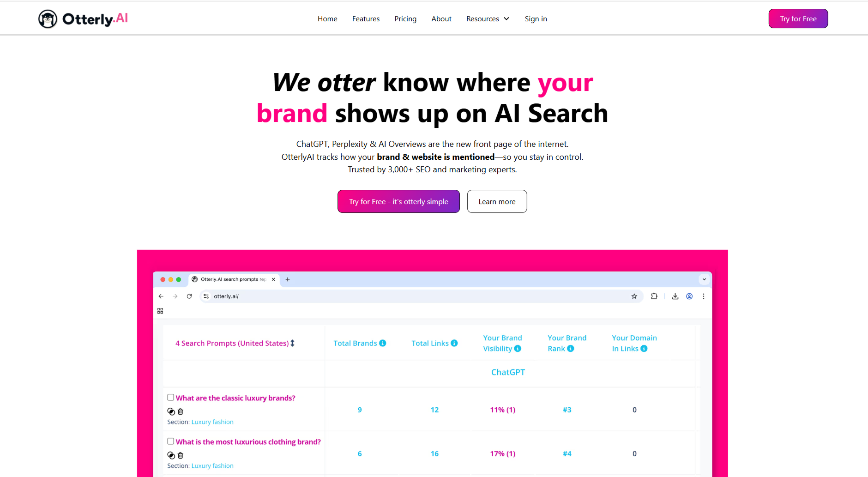The height and width of the screenshot is (477, 868).
Task: Open the Pricing page
Action: click(405, 19)
